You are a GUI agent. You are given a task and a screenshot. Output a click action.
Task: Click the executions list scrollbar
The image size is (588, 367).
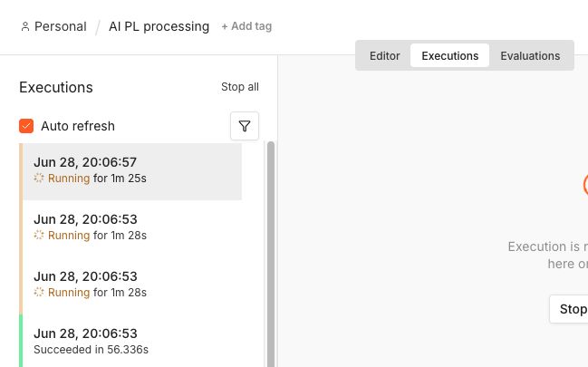(270, 254)
